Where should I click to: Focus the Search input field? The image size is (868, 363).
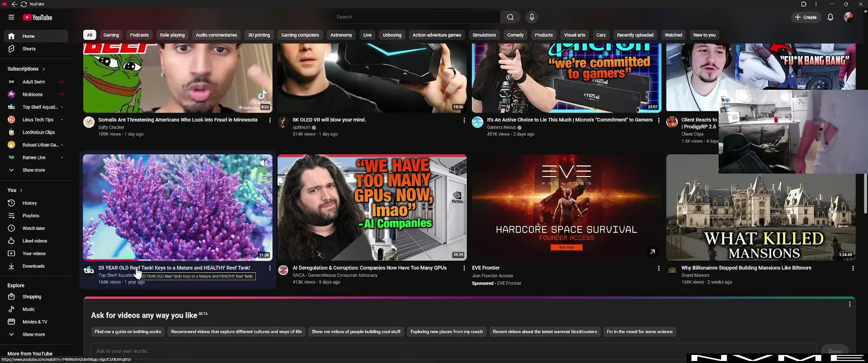click(416, 17)
